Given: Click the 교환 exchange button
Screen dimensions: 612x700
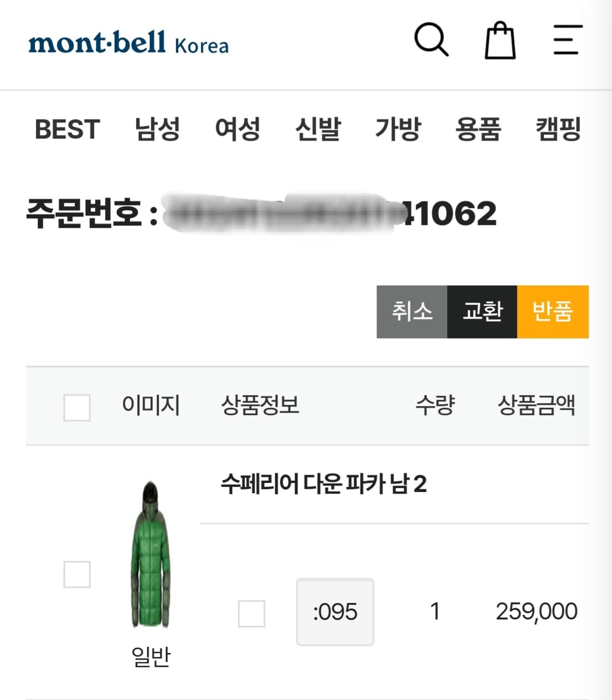Looking at the screenshot, I should [x=482, y=312].
